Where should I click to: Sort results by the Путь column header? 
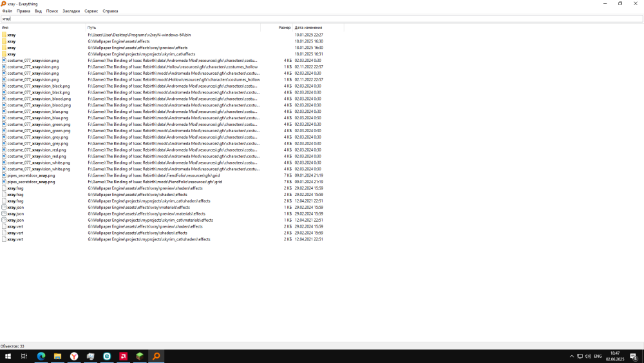173,28
